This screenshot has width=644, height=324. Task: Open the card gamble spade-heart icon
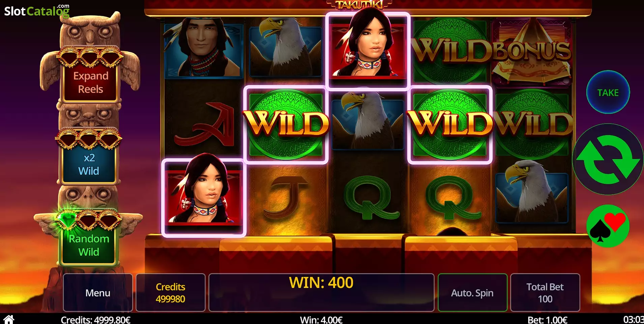point(608,226)
